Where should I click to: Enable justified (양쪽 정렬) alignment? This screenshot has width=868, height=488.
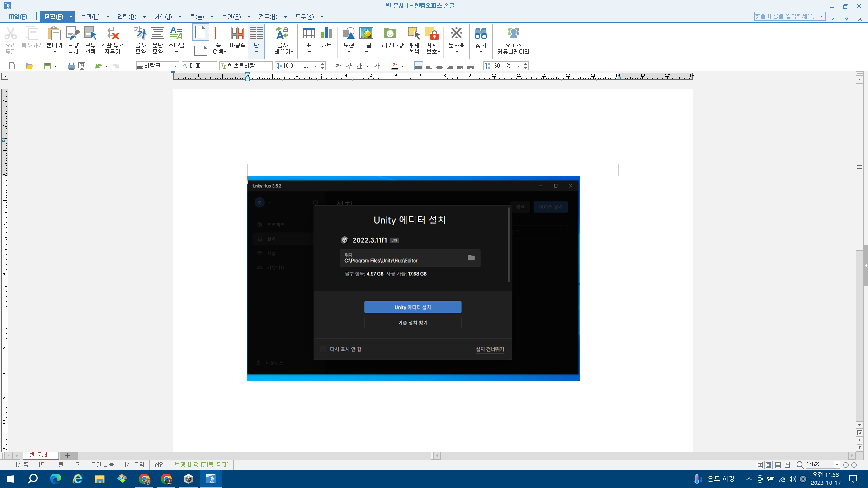pos(419,66)
